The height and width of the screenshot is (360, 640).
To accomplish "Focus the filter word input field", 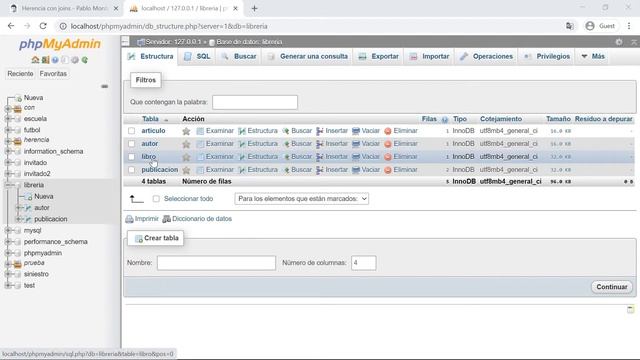I will point(255,102).
